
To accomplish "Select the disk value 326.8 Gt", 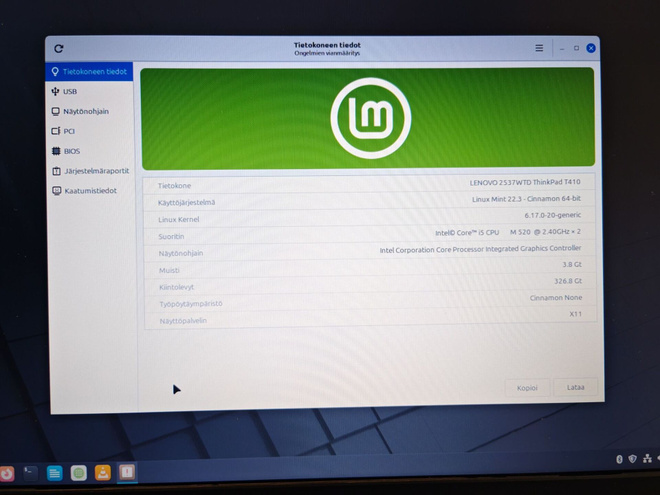I will 568,281.
